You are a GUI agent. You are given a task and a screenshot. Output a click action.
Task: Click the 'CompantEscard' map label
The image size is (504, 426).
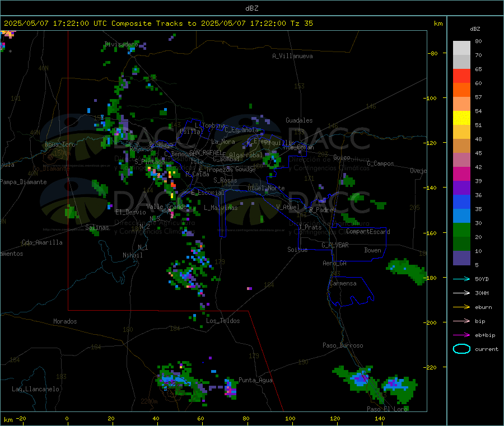[368, 232]
